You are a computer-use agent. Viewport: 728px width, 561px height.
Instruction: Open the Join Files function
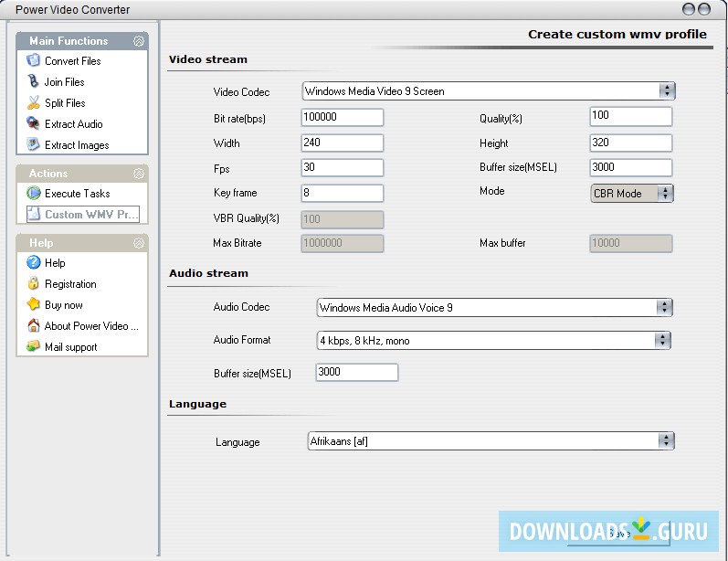click(65, 81)
